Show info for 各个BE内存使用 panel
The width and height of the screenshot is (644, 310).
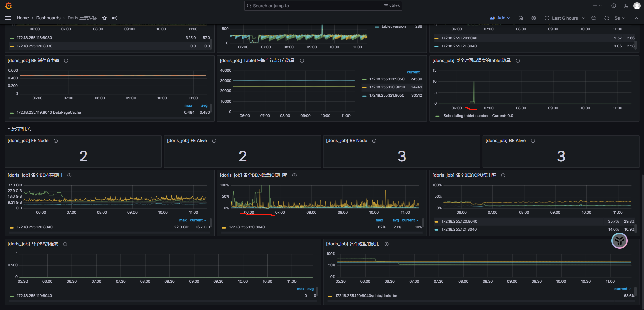(x=69, y=175)
